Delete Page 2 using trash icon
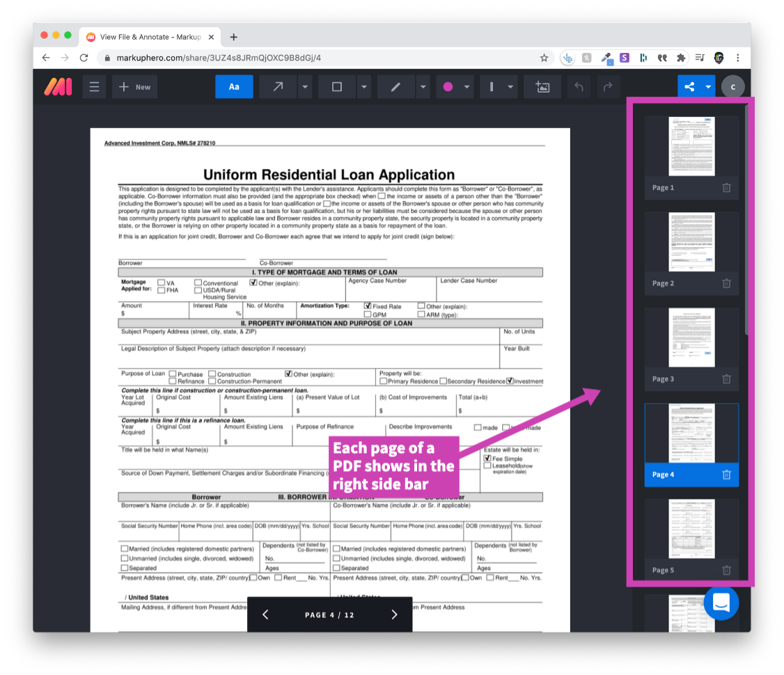Viewport: 784px width, 675px height. [x=726, y=283]
